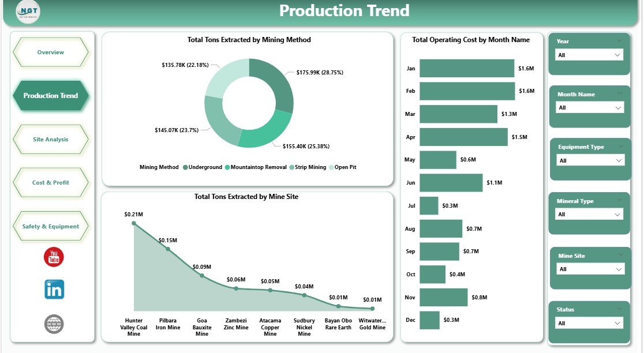This screenshot has width=644, height=353.
Task: Click the Jan operating cost bar
Action: coord(467,68)
